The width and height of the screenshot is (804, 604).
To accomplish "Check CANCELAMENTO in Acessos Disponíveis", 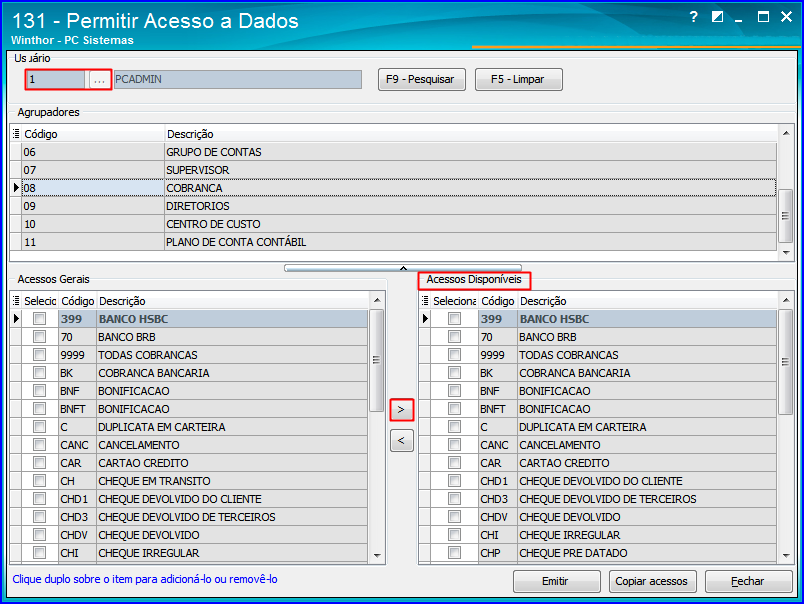I will pos(454,445).
